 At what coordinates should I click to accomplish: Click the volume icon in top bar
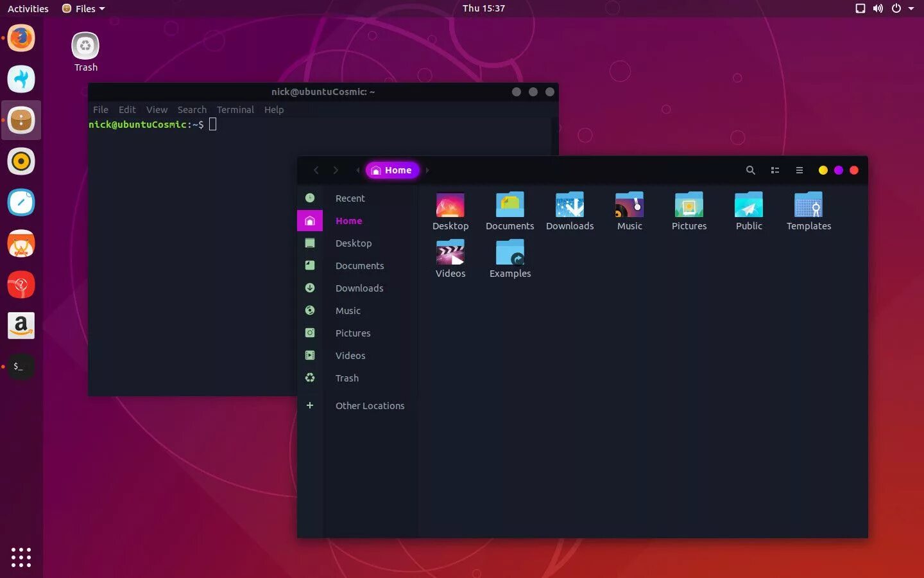(878, 8)
